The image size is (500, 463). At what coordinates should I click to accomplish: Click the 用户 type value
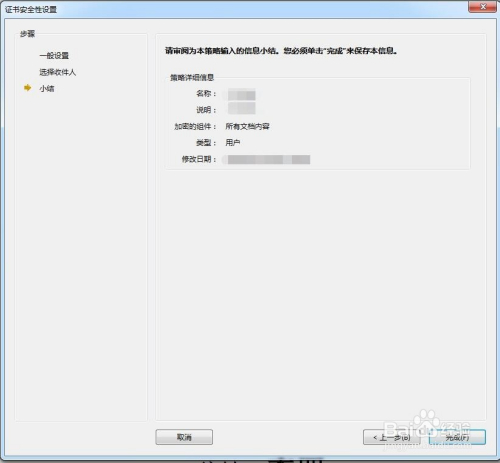tap(233, 143)
